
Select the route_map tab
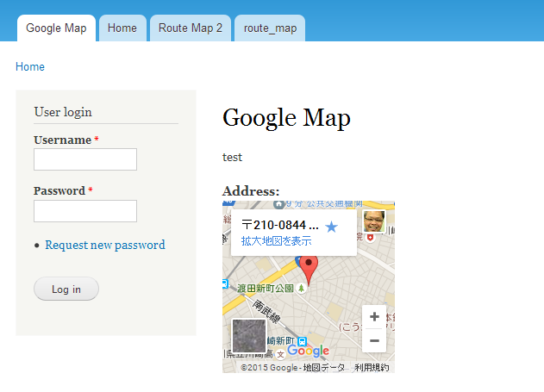pyautogui.click(x=270, y=28)
